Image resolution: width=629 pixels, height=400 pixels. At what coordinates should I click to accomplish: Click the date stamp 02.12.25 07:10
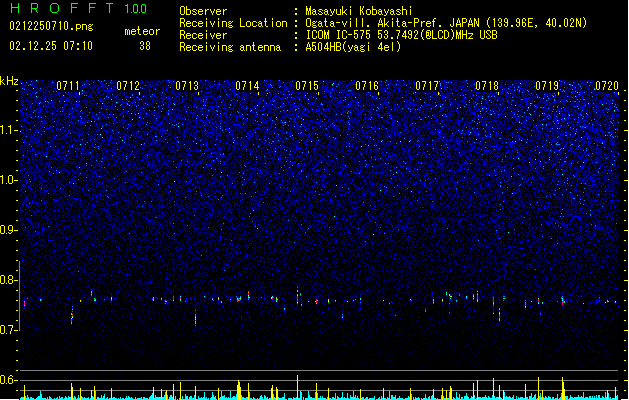51,46
